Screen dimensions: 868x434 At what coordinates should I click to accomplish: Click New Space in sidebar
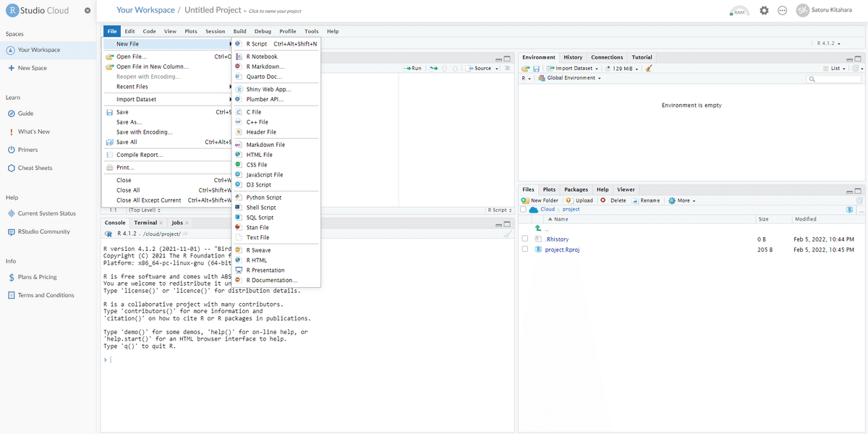click(27, 68)
